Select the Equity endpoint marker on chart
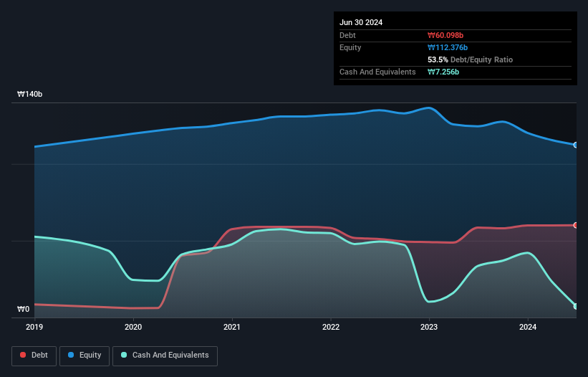The image size is (588, 377). 576,145
